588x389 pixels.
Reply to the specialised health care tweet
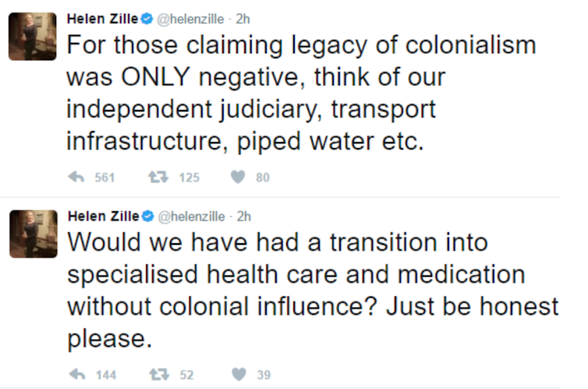[76, 375]
